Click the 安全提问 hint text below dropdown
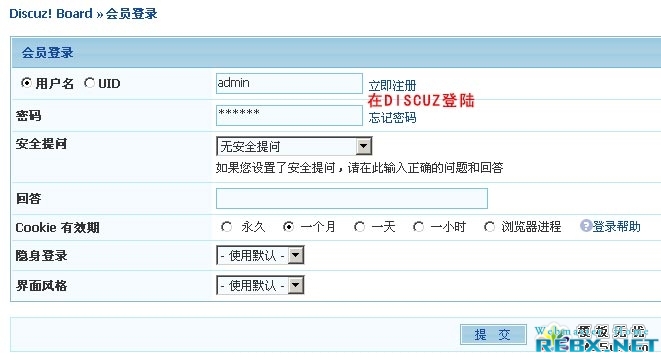 coord(360,168)
